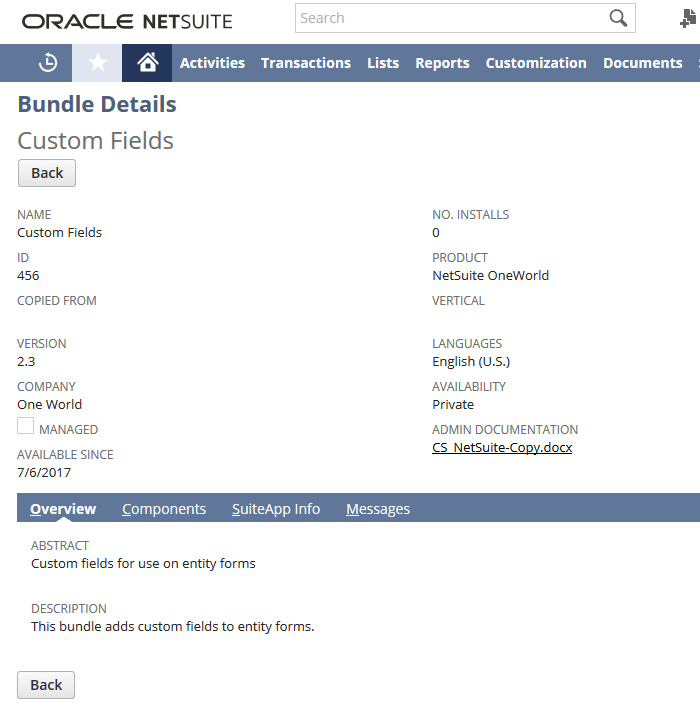Viewport: 700px width, 710px height.
Task: Click the bottom Back button
Action: pos(46,685)
